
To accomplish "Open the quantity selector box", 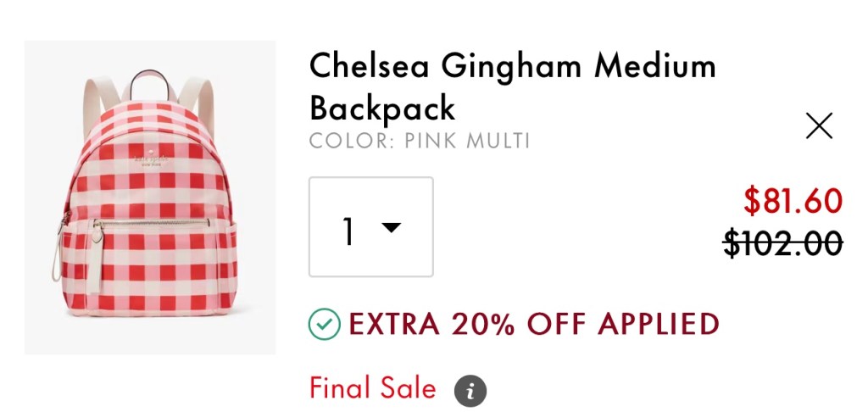I will point(370,227).
